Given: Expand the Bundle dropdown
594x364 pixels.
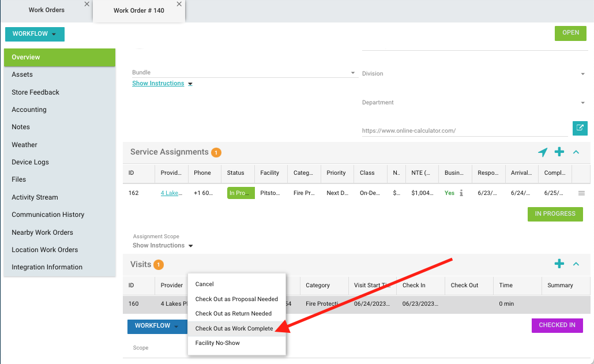Looking at the screenshot, I should [x=353, y=73].
